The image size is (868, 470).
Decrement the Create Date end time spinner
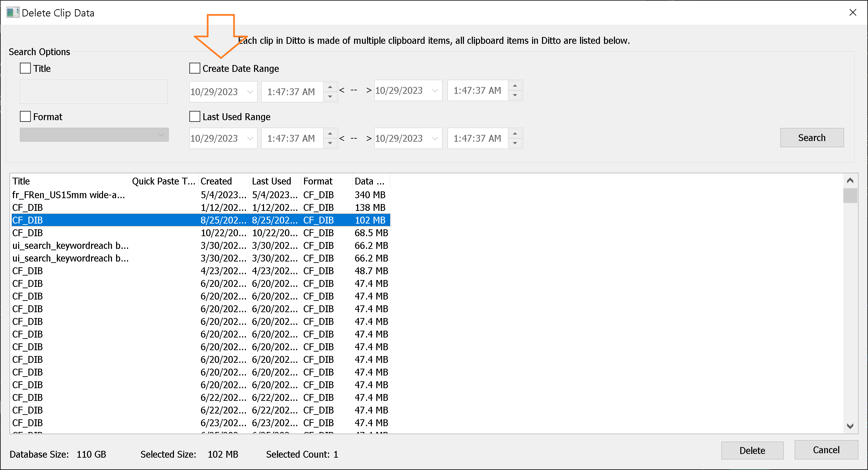[515, 95]
